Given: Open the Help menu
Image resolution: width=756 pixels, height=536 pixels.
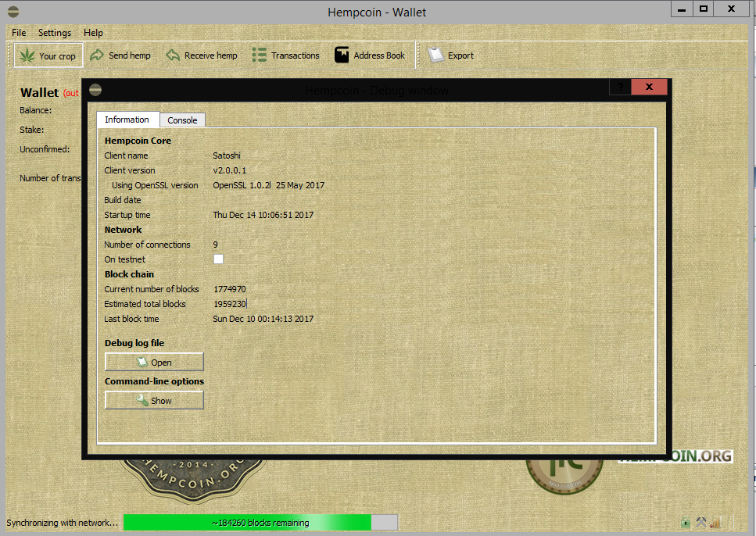Looking at the screenshot, I should click(x=93, y=33).
